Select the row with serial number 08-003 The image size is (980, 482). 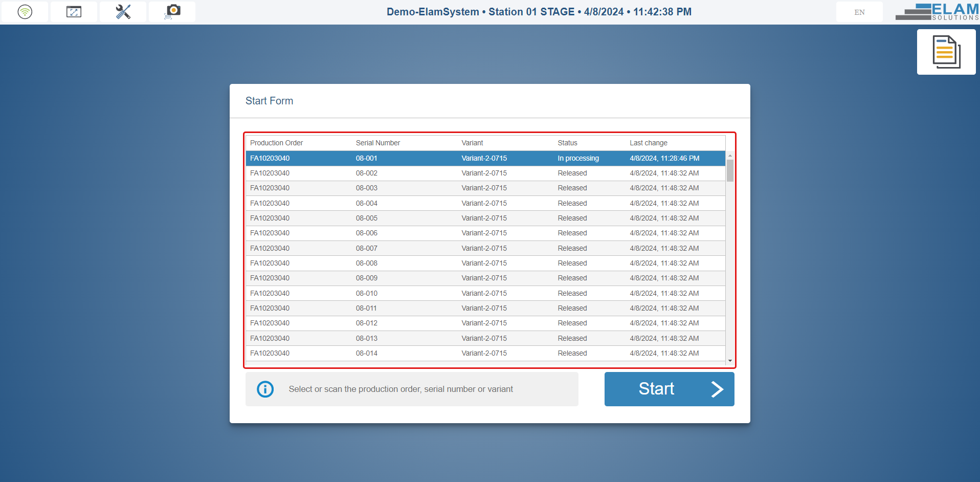[x=460, y=188]
